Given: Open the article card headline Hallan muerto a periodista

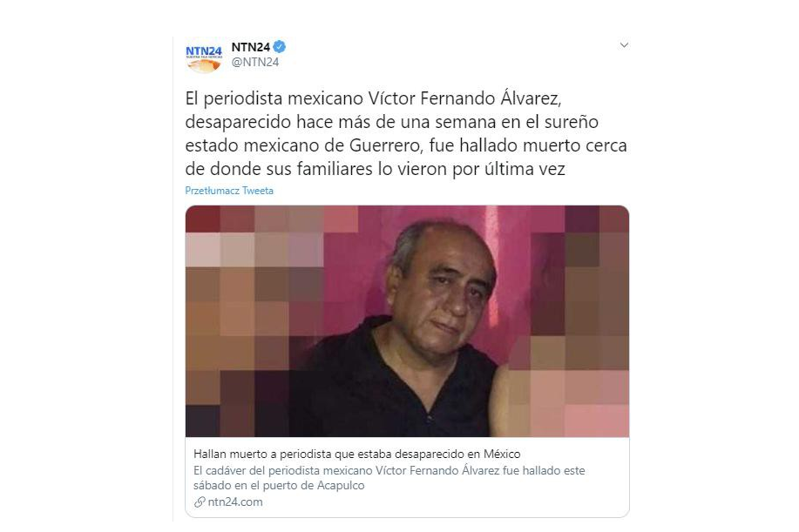Looking at the screenshot, I should [x=356, y=454].
